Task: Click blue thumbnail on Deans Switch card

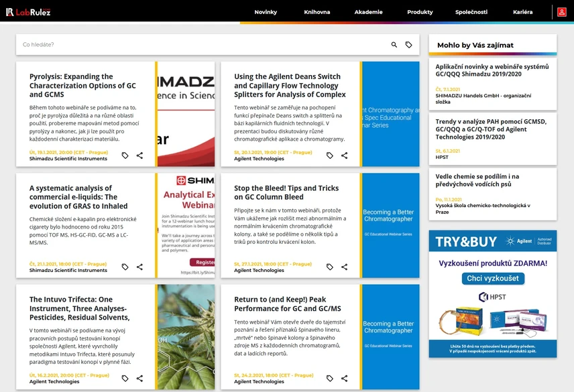Action: [x=390, y=114]
